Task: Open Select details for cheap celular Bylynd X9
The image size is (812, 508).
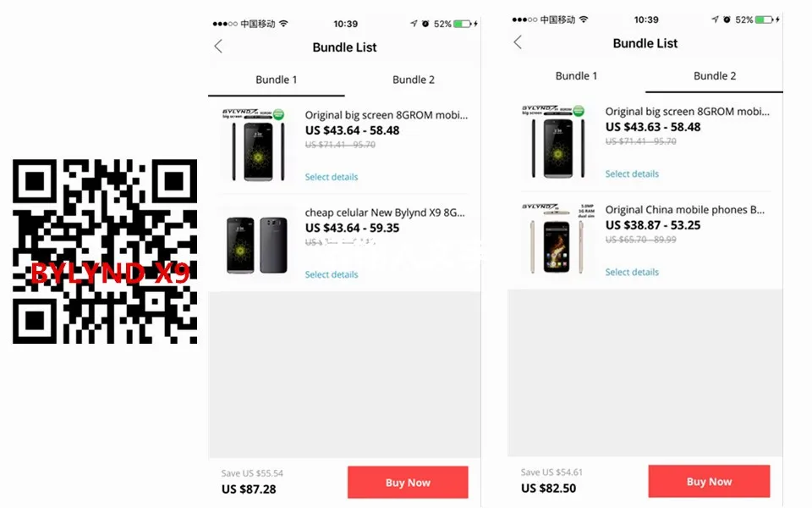Action: (332, 274)
